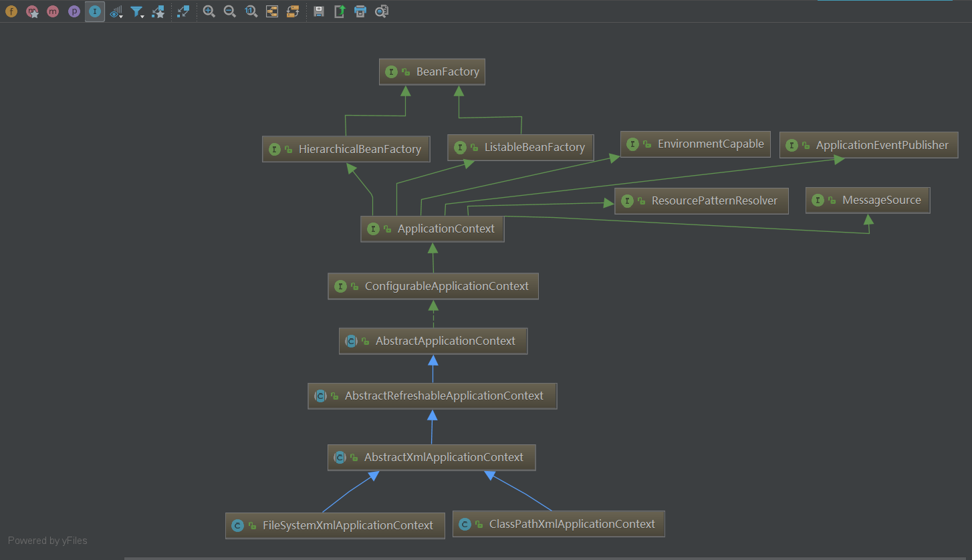Select the FileSystemXmlApplicationContext node
Screen dimensions: 972x560
[x=335, y=525]
